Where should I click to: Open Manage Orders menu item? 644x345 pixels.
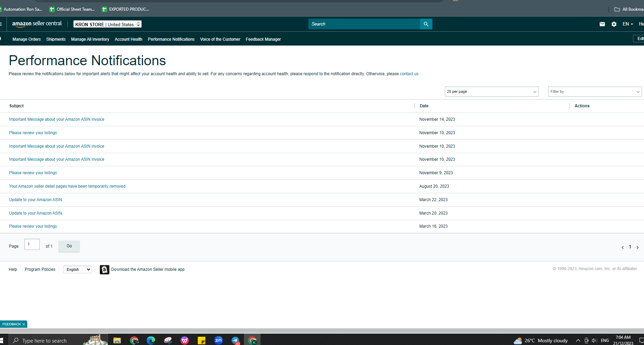tap(27, 39)
